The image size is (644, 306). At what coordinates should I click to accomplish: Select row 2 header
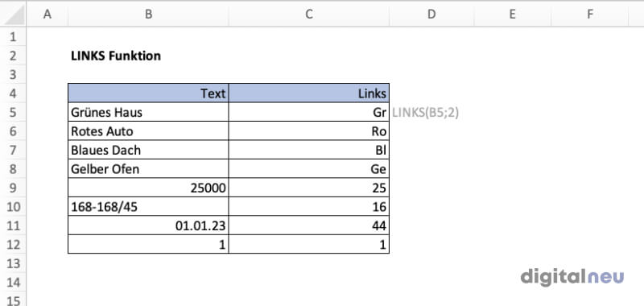[x=13, y=56]
